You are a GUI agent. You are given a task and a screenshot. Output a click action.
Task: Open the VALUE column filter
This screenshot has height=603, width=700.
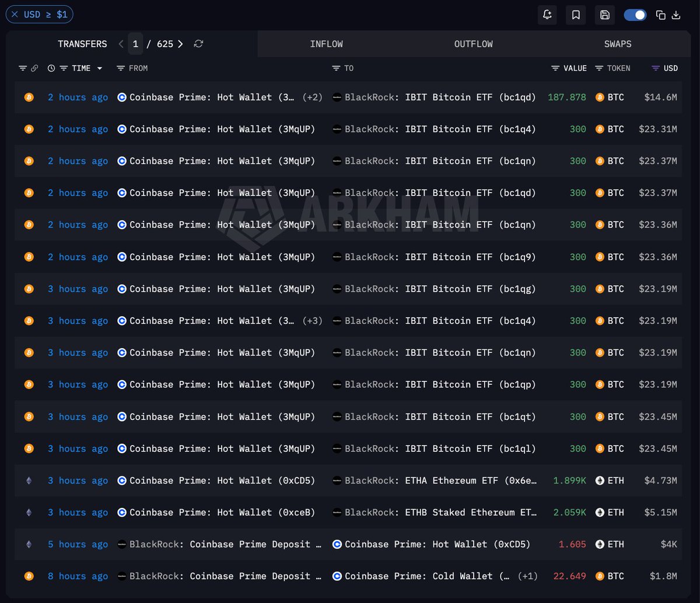[555, 68]
